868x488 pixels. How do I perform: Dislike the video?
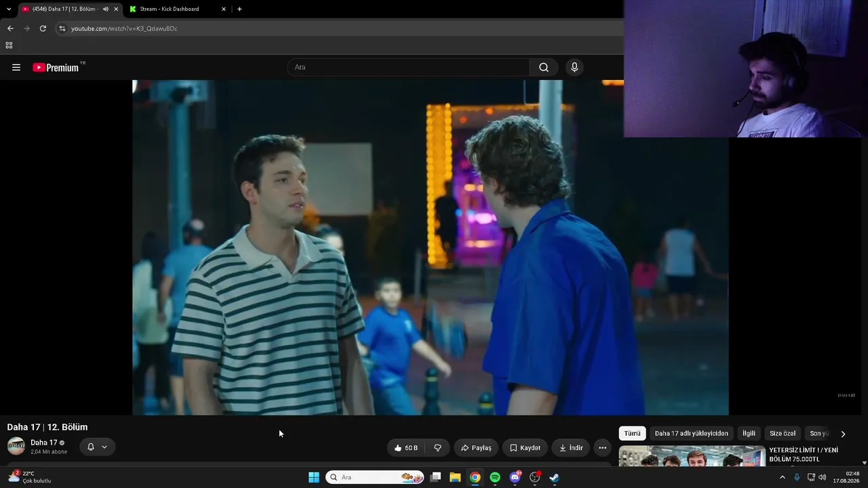click(x=437, y=448)
